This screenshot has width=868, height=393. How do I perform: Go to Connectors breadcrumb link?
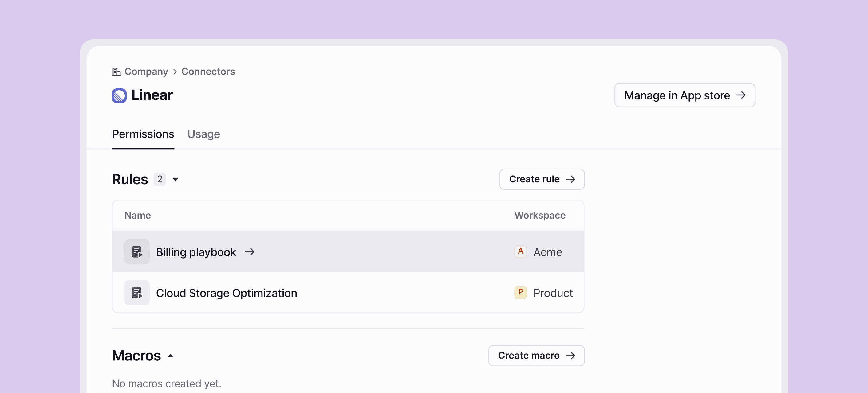pyautogui.click(x=208, y=72)
